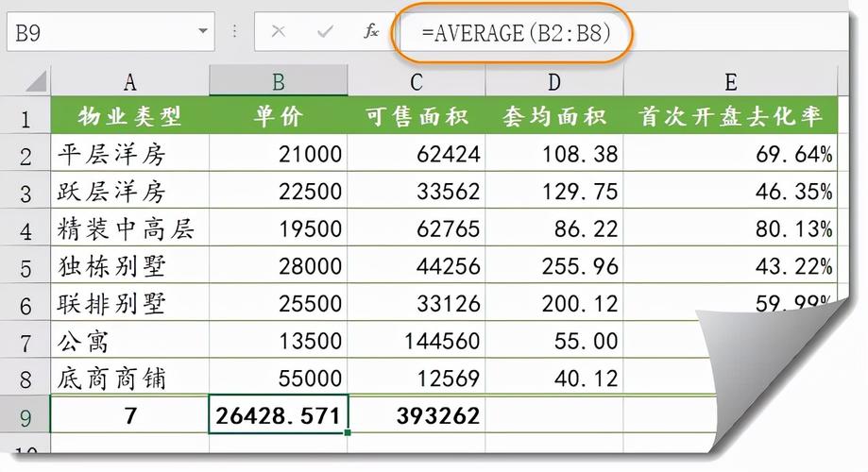Select the cell 200.12
Screen dimensions: 868x472
click(x=554, y=303)
